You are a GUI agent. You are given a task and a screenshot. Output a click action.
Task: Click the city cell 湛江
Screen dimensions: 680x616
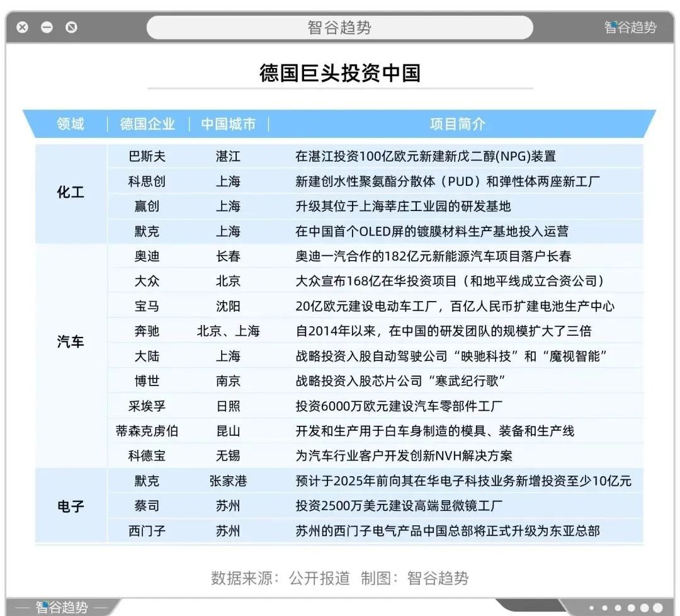(x=228, y=156)
